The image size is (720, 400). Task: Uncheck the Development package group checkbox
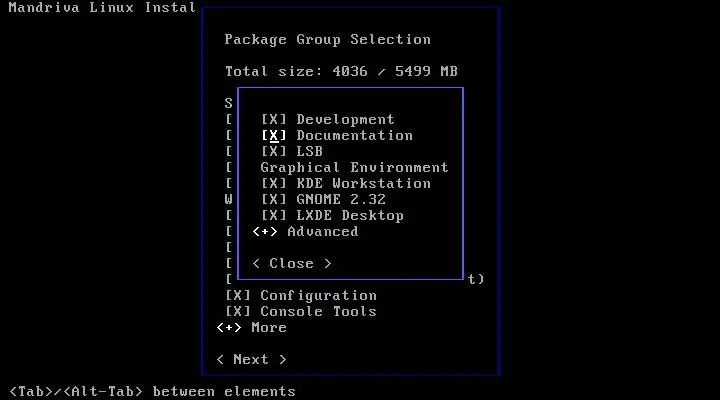coord(274,119)
